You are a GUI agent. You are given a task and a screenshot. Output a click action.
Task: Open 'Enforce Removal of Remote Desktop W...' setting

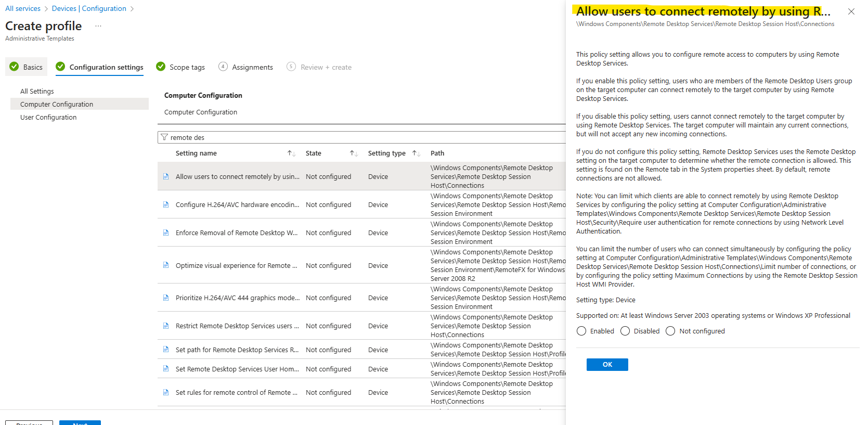tap(237, 233)
